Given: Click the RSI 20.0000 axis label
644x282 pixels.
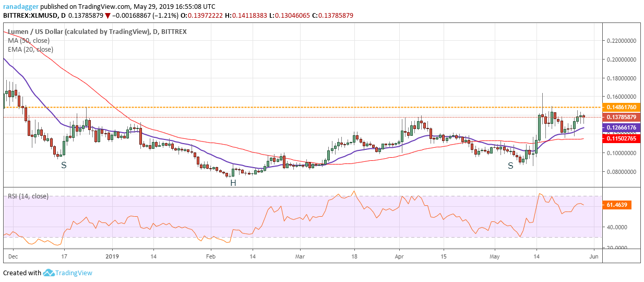Looking at the screenshot, I should point(617,249).
